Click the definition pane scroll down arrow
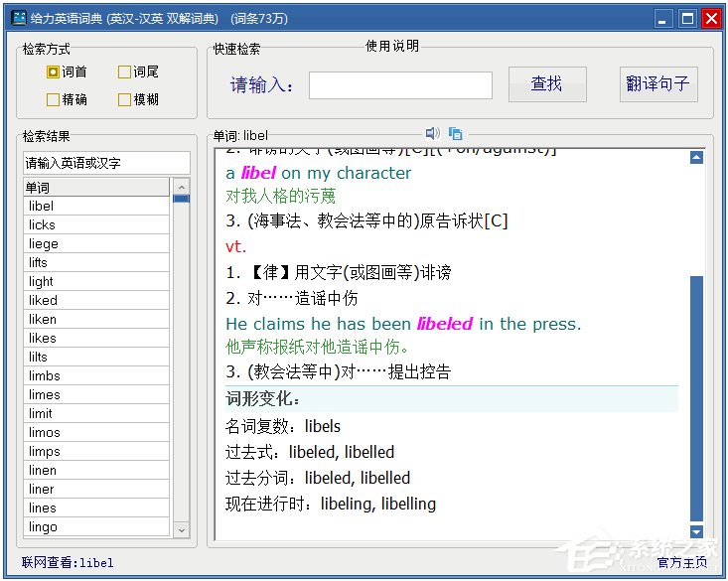Image resolution: width=728 pixels, height=581 pixels. 696,531
